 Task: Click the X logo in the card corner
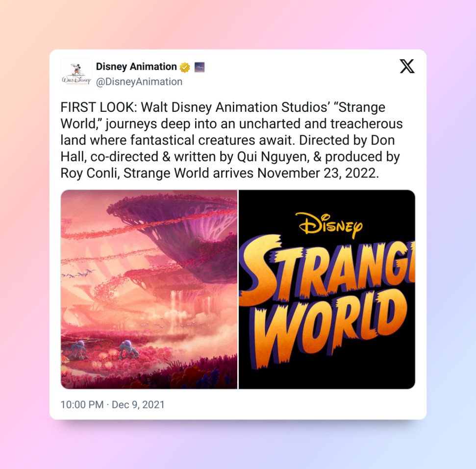tap(407, 66)
